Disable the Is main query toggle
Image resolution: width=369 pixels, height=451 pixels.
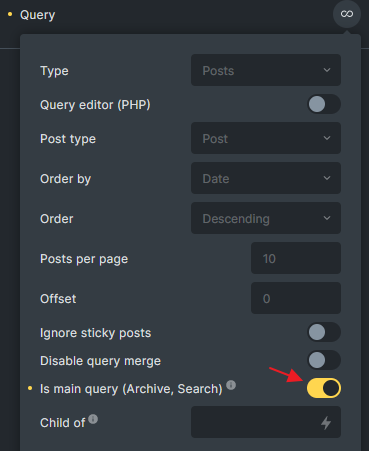(324, 388)
